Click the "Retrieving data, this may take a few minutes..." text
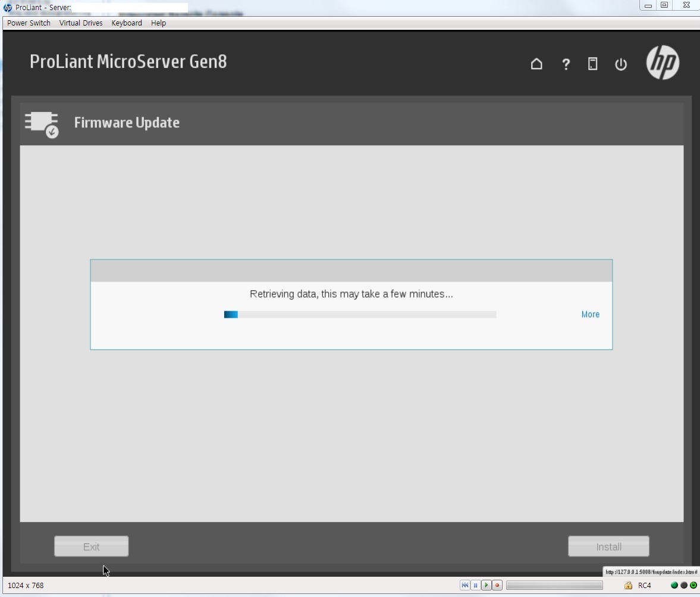The height and width of the screenshot is (597, 700). click(x=351, y=294)
